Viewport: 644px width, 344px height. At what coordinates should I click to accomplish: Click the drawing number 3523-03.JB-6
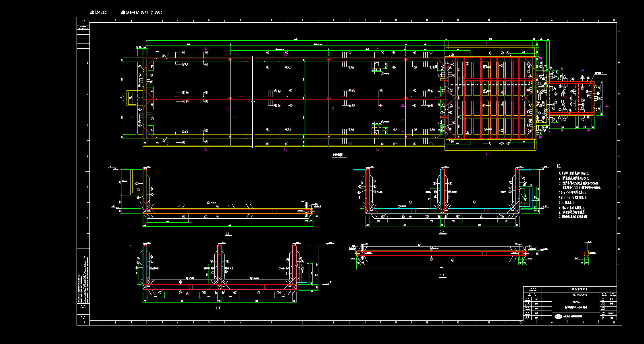point(580,295)
